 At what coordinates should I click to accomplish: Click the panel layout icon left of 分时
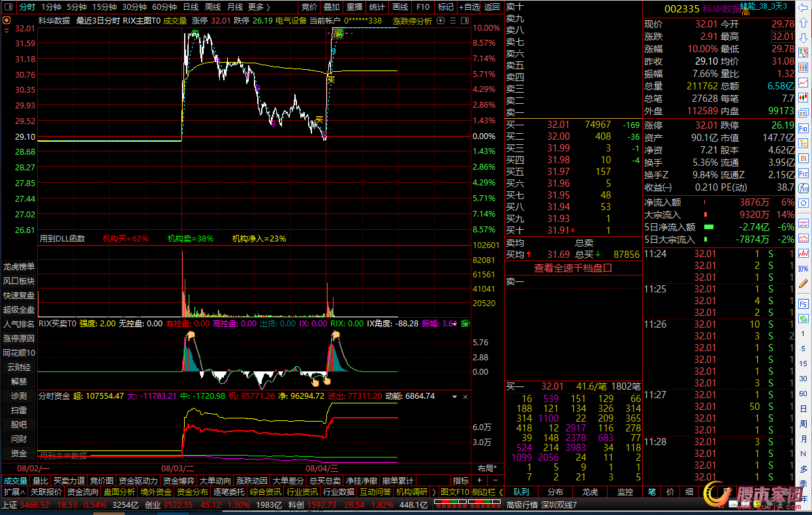[7, 7]
